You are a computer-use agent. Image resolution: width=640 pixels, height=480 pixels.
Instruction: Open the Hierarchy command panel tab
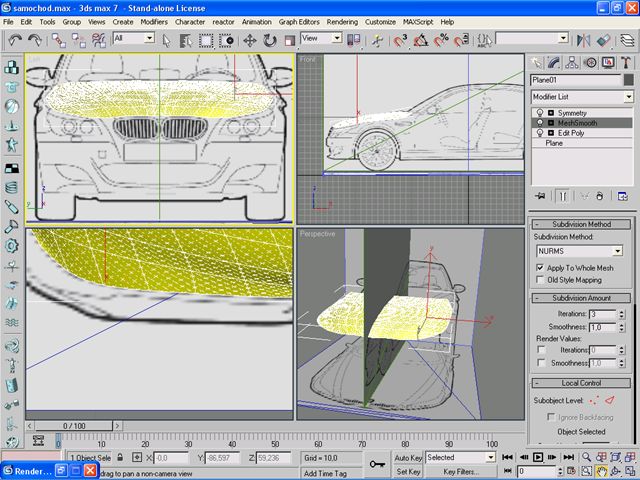click(572, 62)
